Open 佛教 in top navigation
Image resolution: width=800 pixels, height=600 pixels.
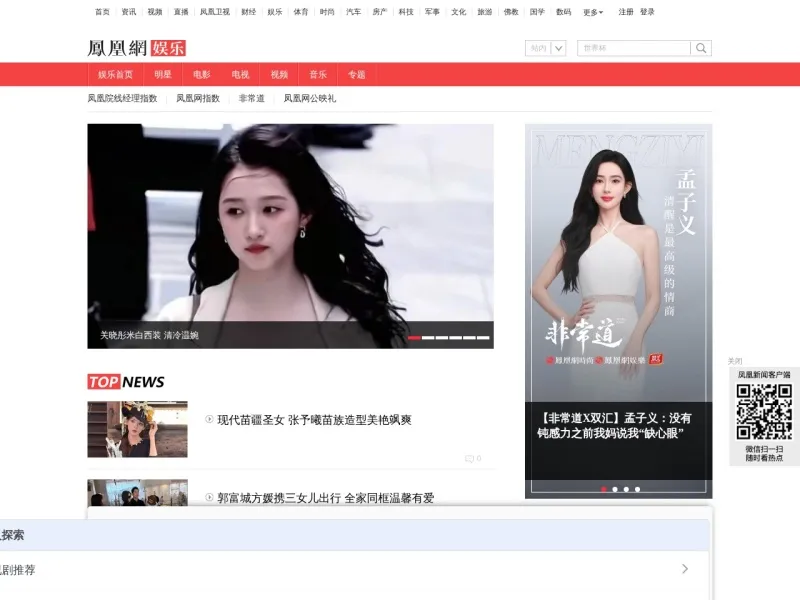[x=511, y=12]
